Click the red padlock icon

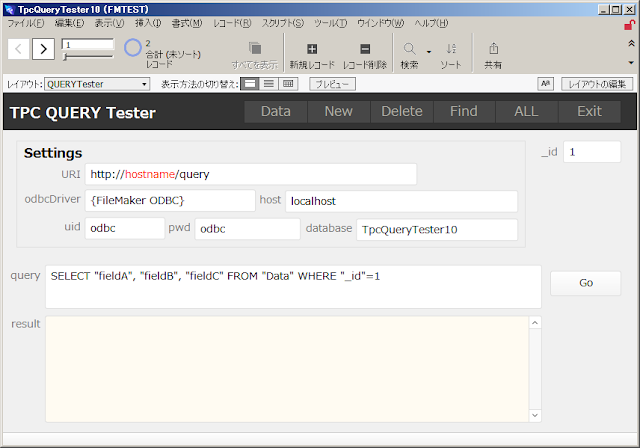point(629,25)
